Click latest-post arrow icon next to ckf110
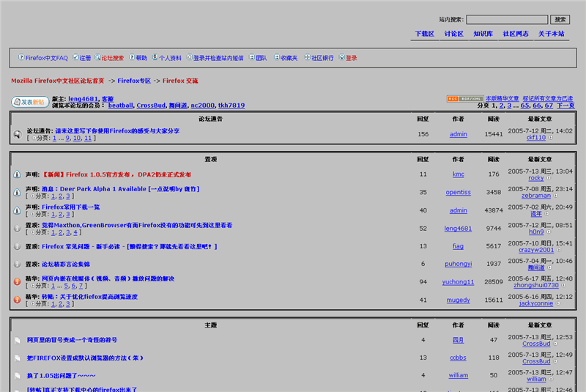 [x=551, y=138]
